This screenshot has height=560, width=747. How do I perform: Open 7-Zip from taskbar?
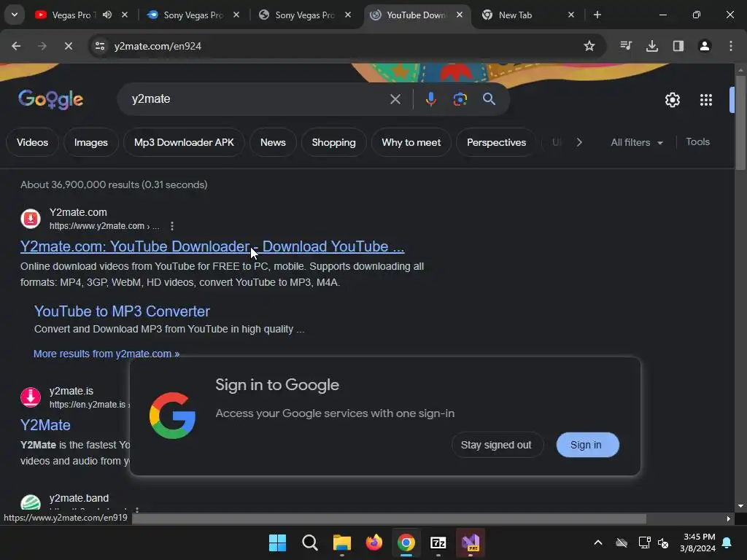(438, 542)
